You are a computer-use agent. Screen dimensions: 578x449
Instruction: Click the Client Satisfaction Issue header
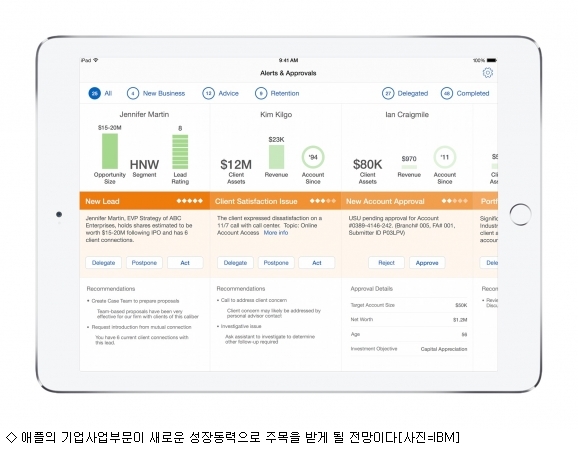(276, 201)
